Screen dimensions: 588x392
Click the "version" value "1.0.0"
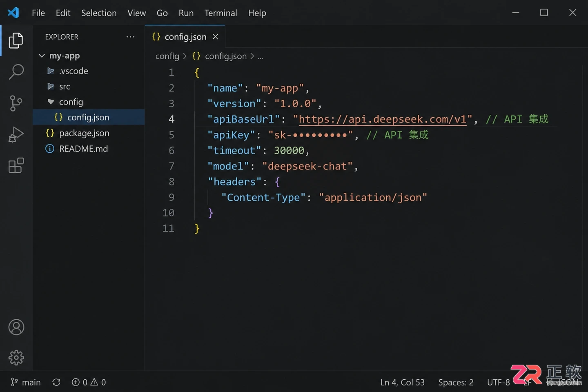pyautogui.click(x=295, y=104)
